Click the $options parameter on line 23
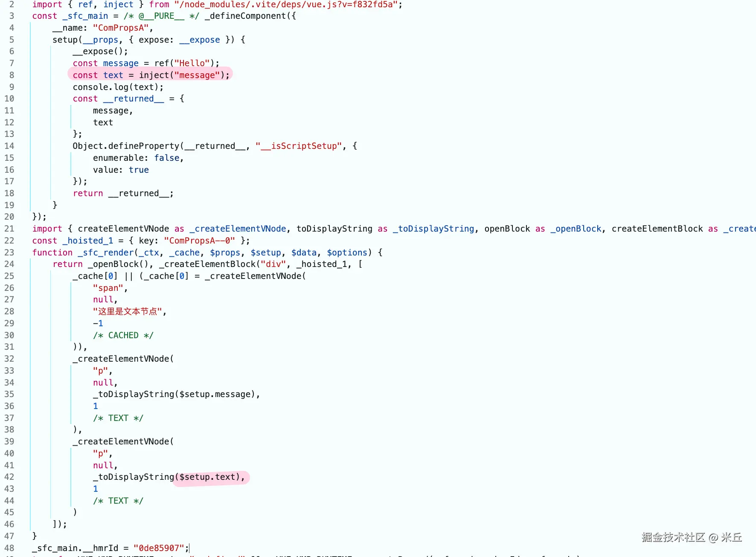756x557 pixels. tap(347, 252)
